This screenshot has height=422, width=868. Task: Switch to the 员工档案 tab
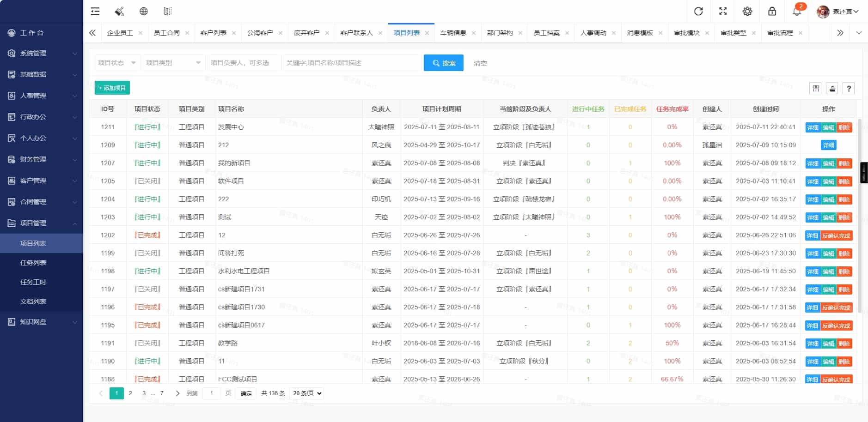tap(547, 32)
